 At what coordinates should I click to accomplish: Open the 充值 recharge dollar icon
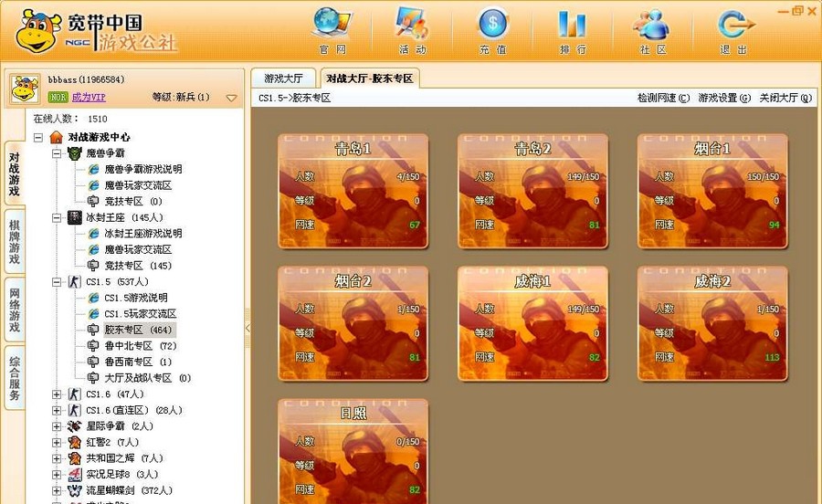click(493, 23)
